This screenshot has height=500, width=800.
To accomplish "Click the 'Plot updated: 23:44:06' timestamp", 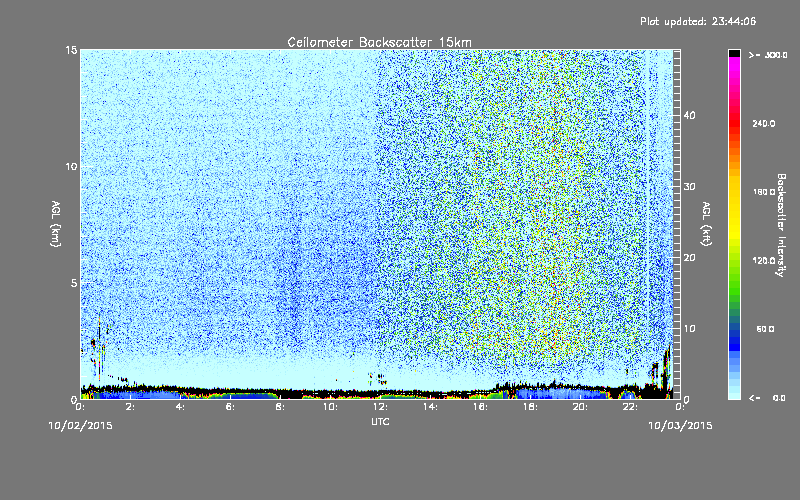I will pos(698,21).
